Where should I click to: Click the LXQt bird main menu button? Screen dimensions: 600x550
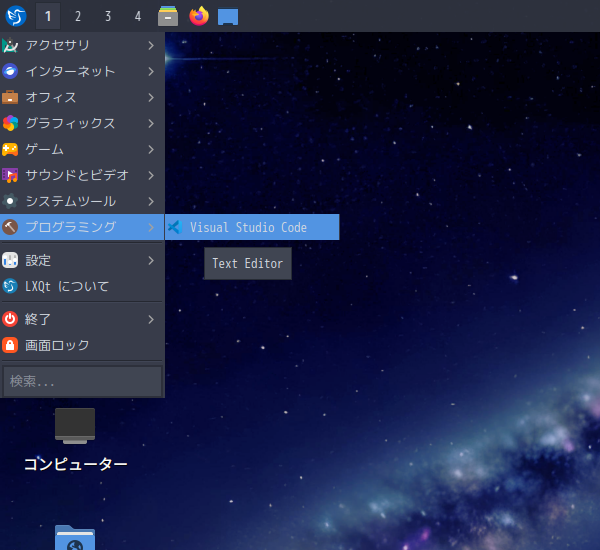point(16,16)
